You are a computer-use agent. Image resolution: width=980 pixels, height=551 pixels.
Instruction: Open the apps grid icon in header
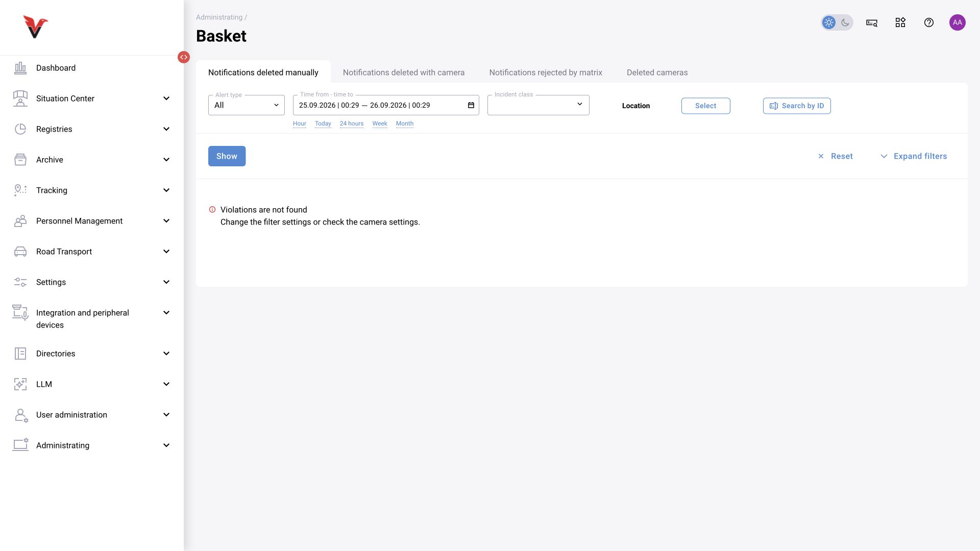(900, 22)
